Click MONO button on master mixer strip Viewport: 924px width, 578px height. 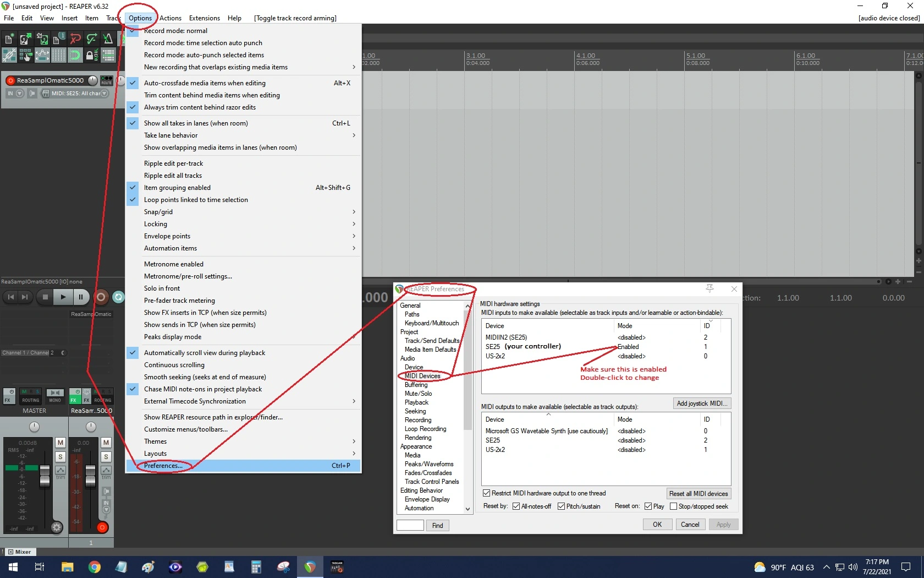coord(55,395)
